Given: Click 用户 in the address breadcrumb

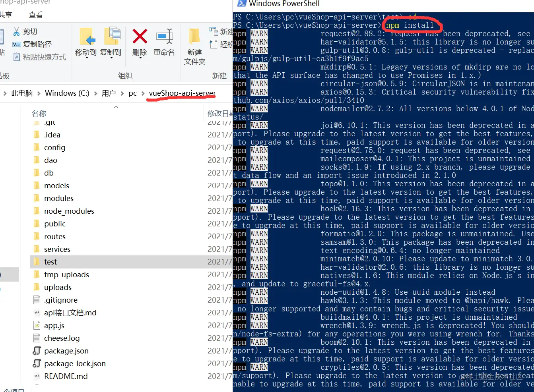Looking at the screenshot, I should coord(109,93).
